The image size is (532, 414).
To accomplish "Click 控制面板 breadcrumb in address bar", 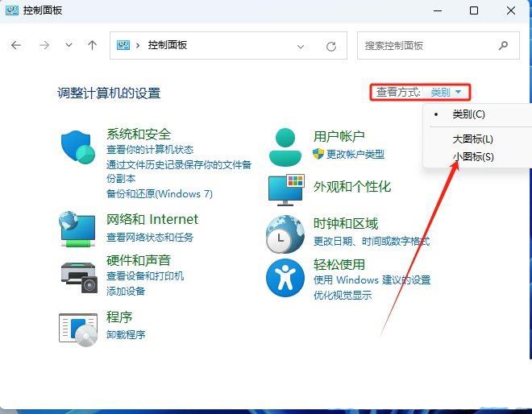I will (x=168, y=45).
